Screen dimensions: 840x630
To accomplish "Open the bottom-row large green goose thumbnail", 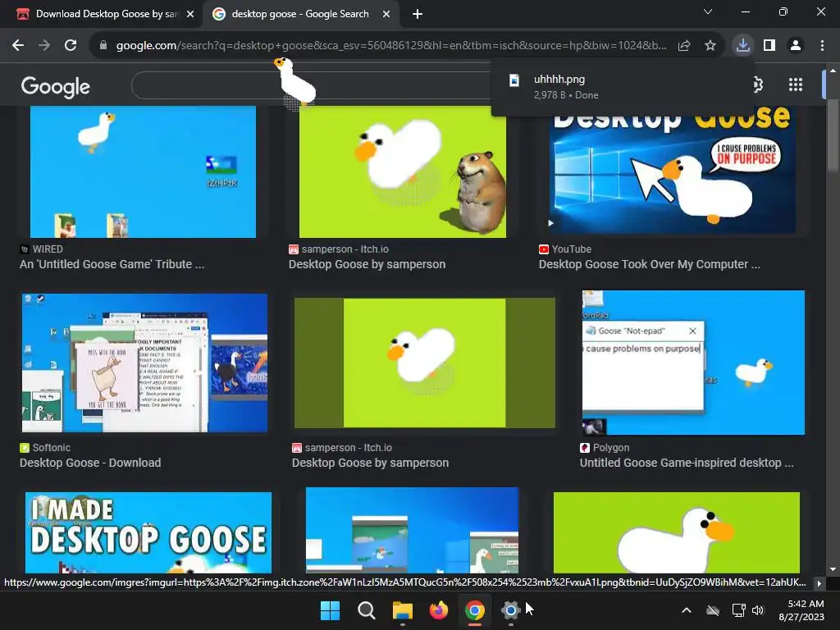I will [x=677, y=532].
